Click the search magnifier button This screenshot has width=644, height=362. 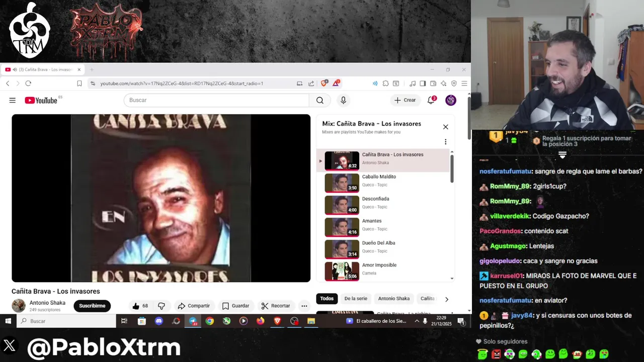pyautogui.click(x=319, y=100)
